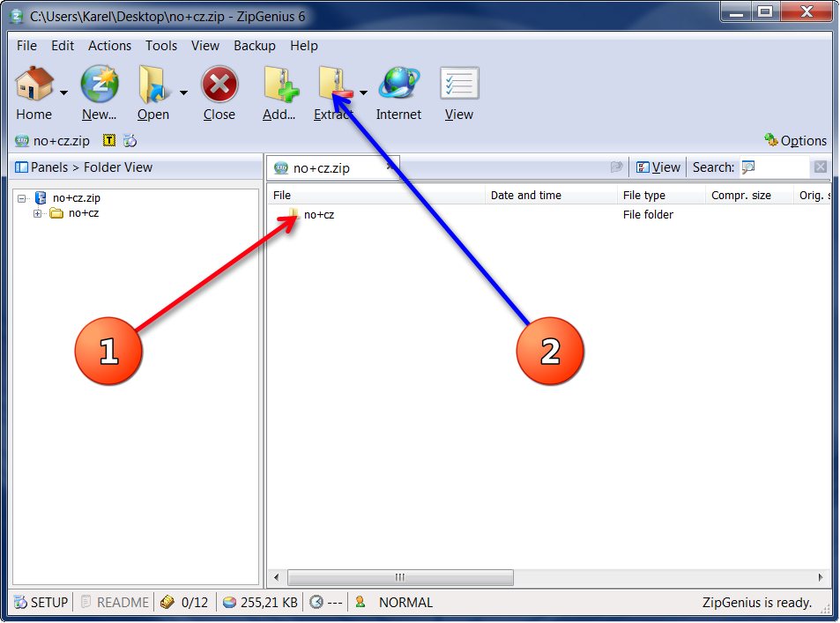Close the no+cz.zip tab
840x623 pixels.
click(x=391, y=166)
